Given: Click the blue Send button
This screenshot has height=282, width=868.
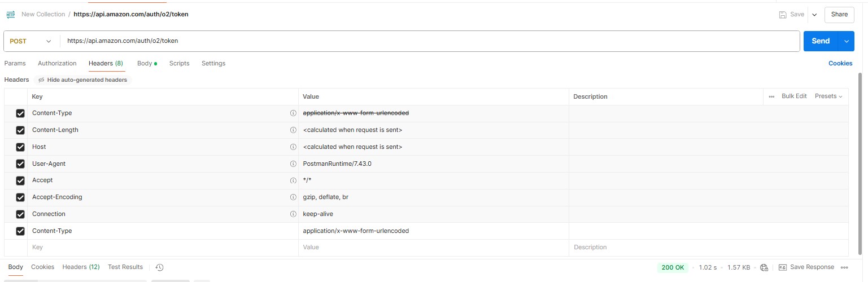Looking at the screenshot, I should (x=821, y=41).
